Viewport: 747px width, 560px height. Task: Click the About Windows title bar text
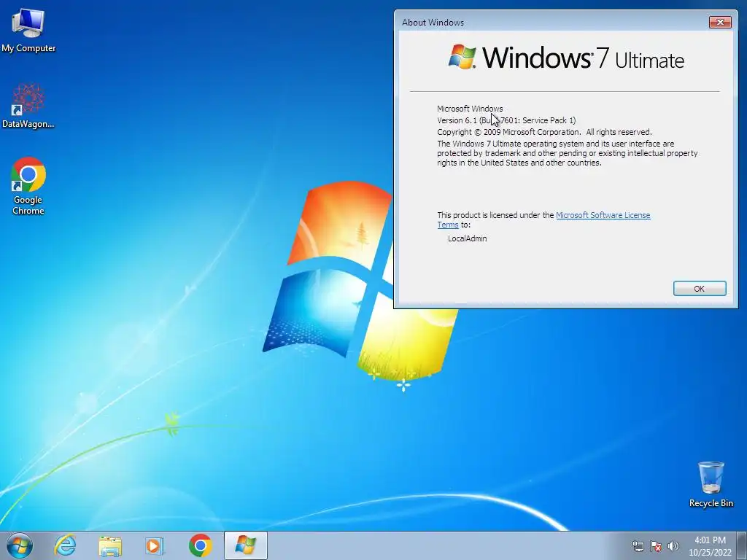[433, 23]
